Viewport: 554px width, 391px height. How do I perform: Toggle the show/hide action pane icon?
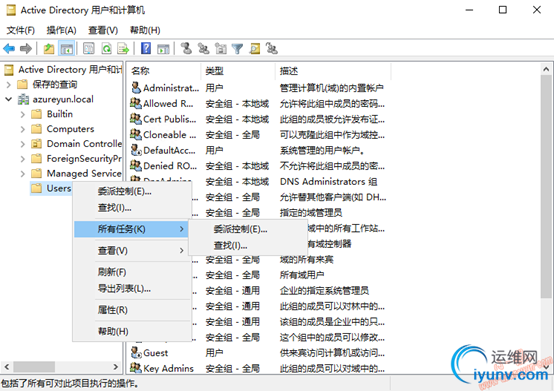[x=163, y=48]
